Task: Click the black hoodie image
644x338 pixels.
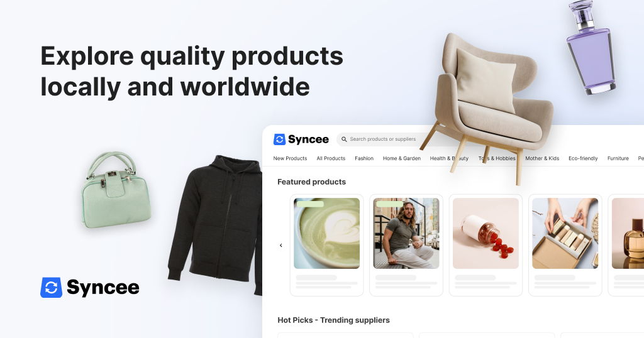Action: pos(216,225)
